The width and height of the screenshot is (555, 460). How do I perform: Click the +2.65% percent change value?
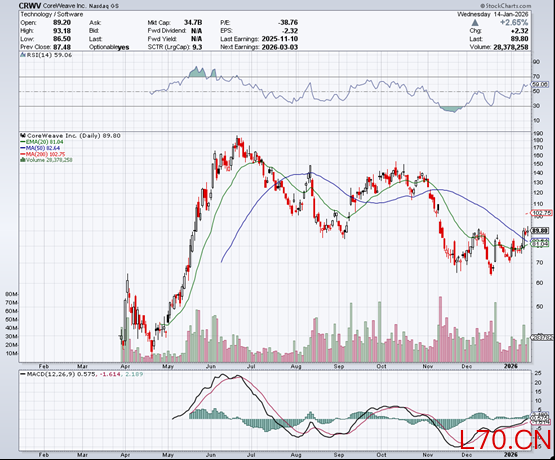point(514,23)
